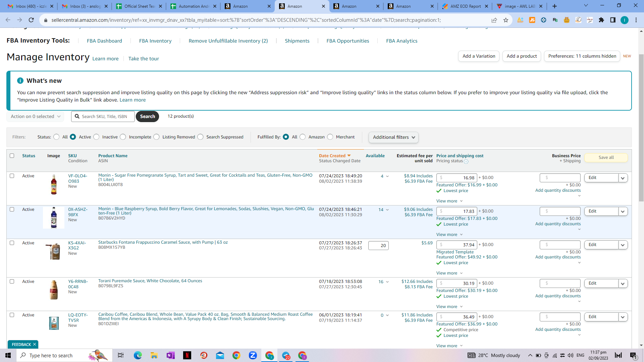644x362 pixels.
Task: Open Preferences: 11 columns hidden
Action: coord(582,56)
